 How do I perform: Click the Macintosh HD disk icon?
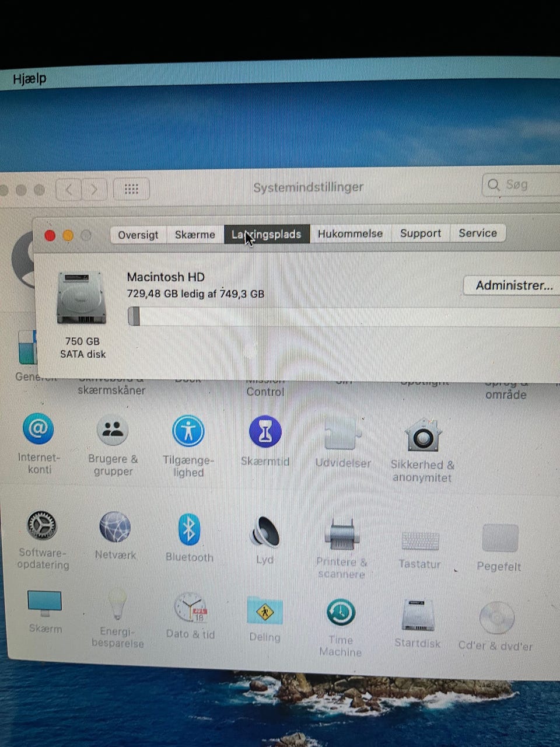tap(82, 298)
